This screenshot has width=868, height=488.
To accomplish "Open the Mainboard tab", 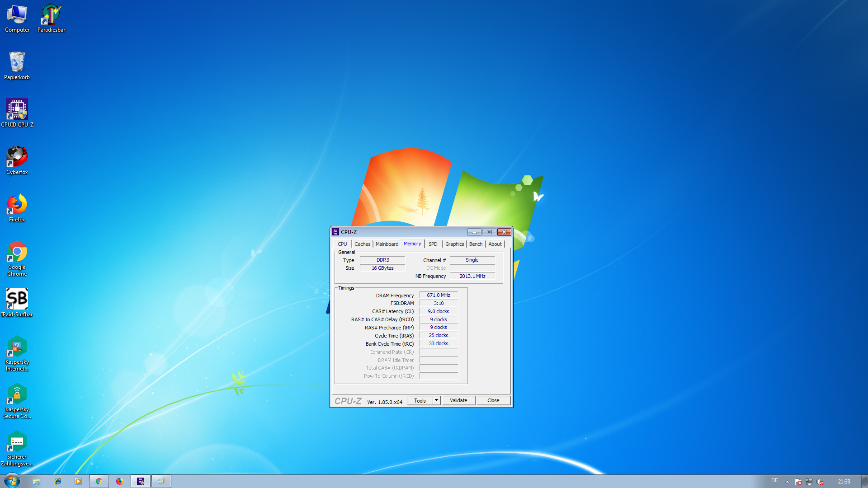I will 387,244.
